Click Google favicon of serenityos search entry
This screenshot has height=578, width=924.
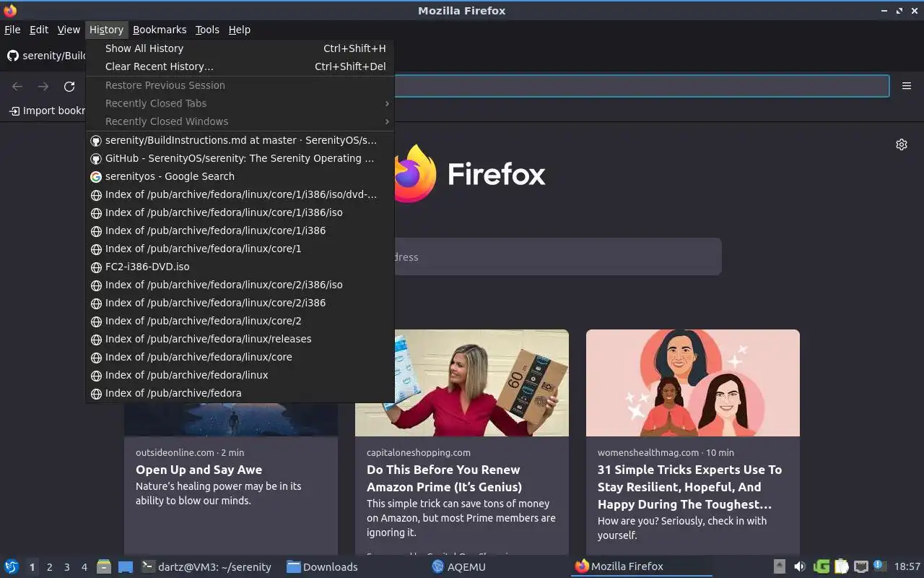tap(95, 176)
